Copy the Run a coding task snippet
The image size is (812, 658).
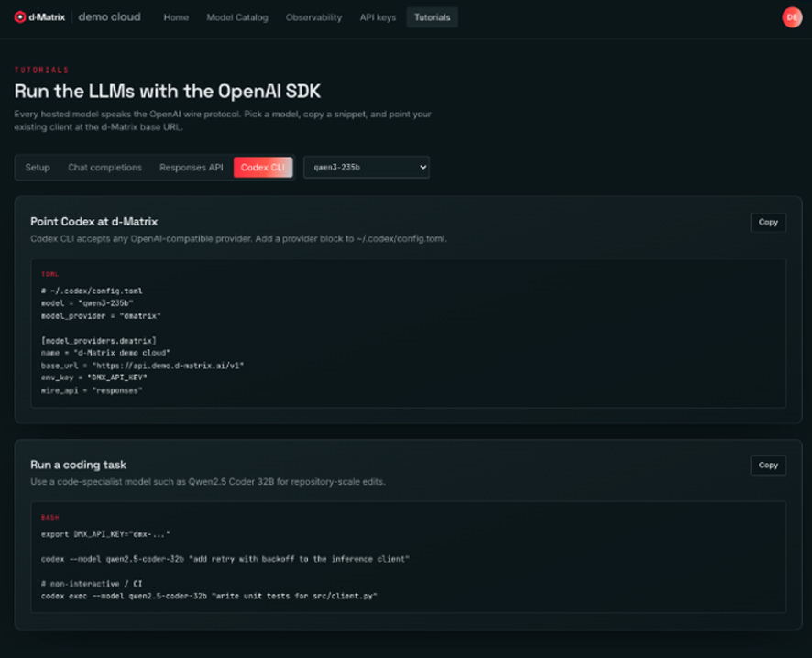(767, 465)
